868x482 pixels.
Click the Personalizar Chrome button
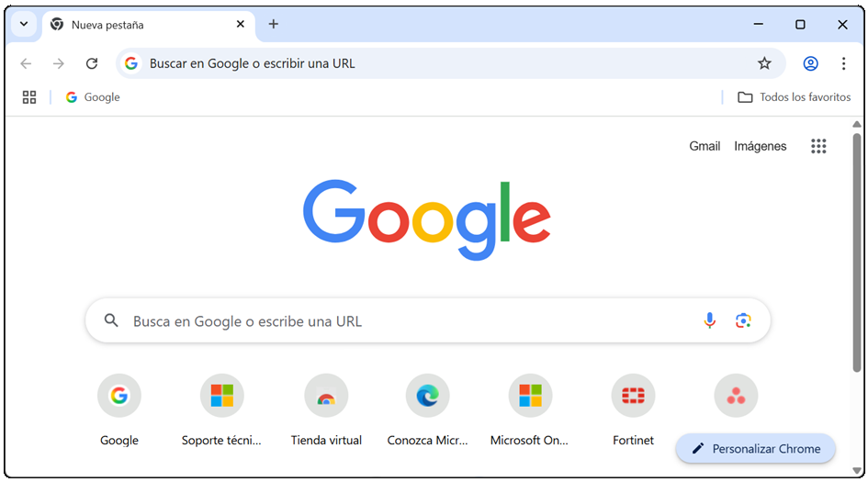point(756,449)
